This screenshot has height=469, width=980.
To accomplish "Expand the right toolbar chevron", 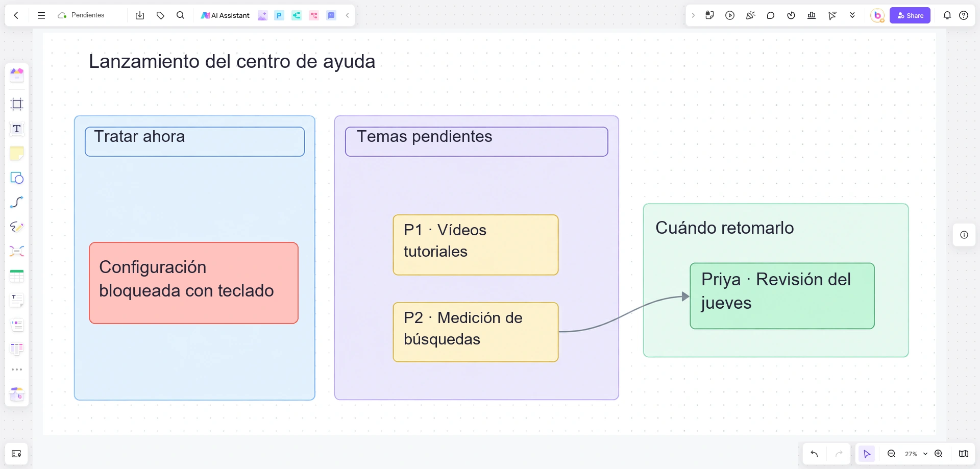I will 693,15.
